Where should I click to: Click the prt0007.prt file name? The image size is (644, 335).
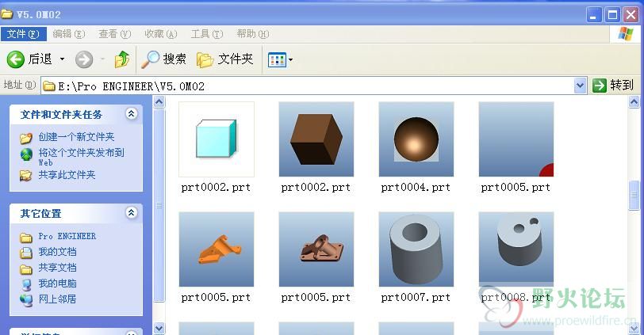pyautogui.click(x=416, y=297)
